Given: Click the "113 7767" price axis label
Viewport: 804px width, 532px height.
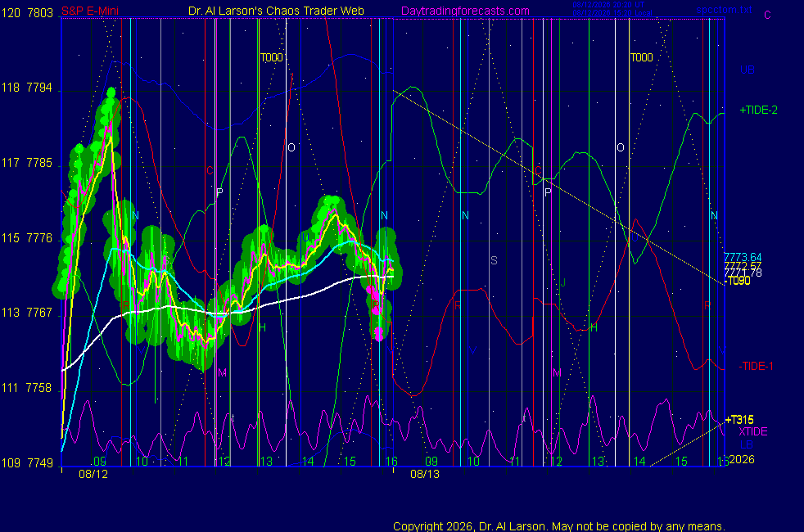Looking at the screenshot, I should (27, 313).
